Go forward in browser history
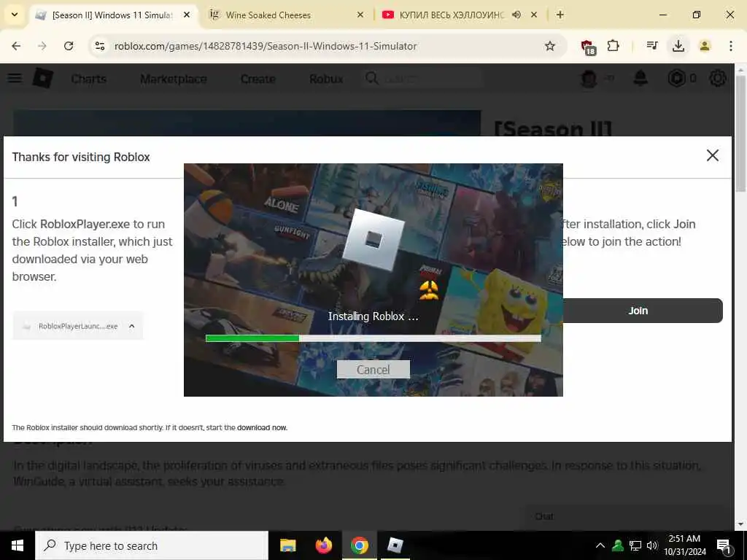 coord(42,46)
